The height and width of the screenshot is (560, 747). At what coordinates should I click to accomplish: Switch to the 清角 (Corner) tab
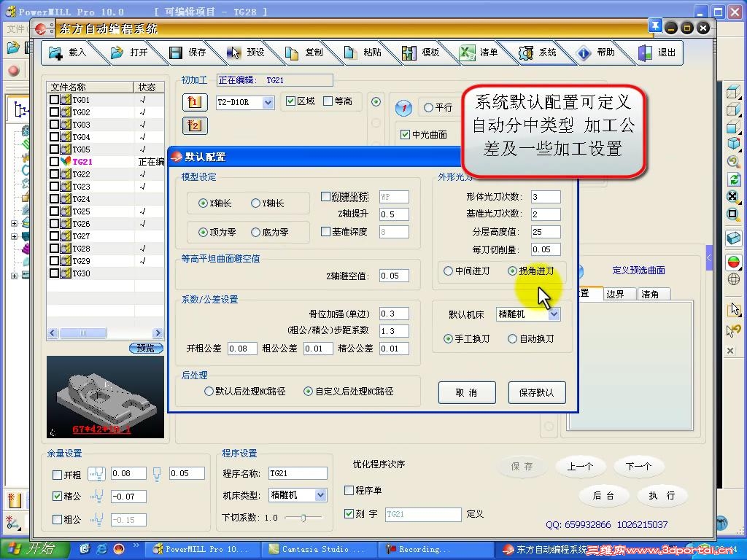[653, 294]
